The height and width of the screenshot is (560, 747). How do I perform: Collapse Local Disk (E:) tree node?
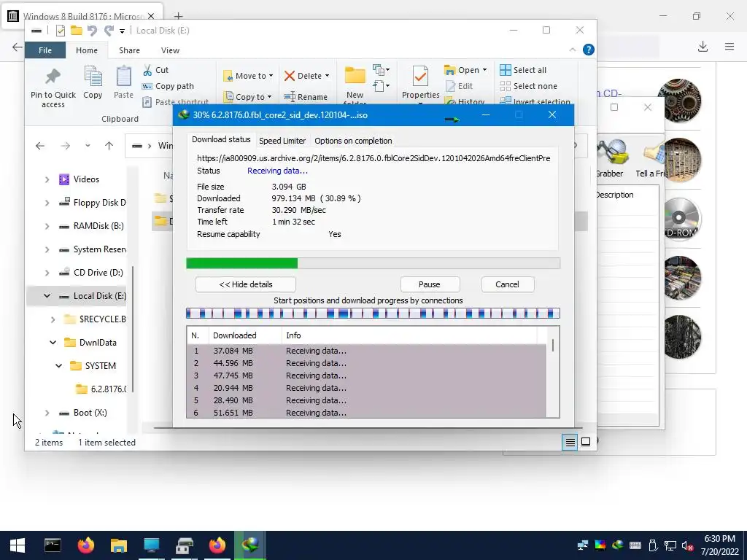click(x=47, y=296)
